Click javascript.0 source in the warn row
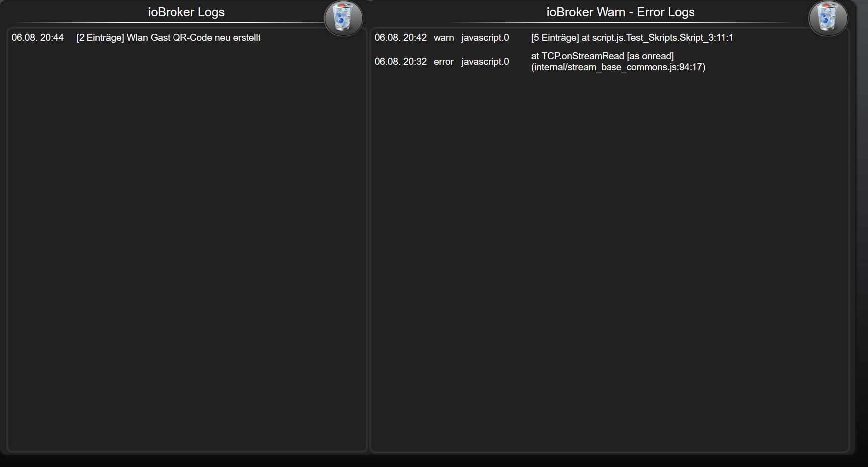Image resolution: width=868 pixels, height=467 pixels. pos(485,38)
